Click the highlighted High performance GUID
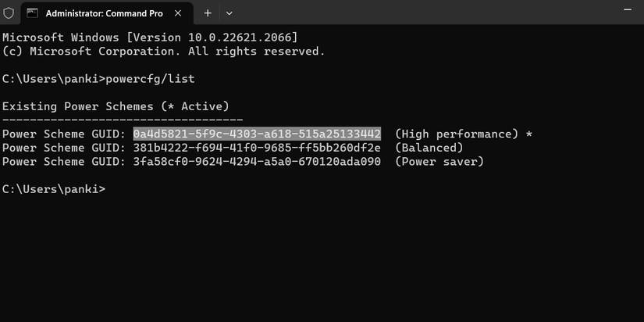Viewport: 644px width, 322px height. click(257, 134)
